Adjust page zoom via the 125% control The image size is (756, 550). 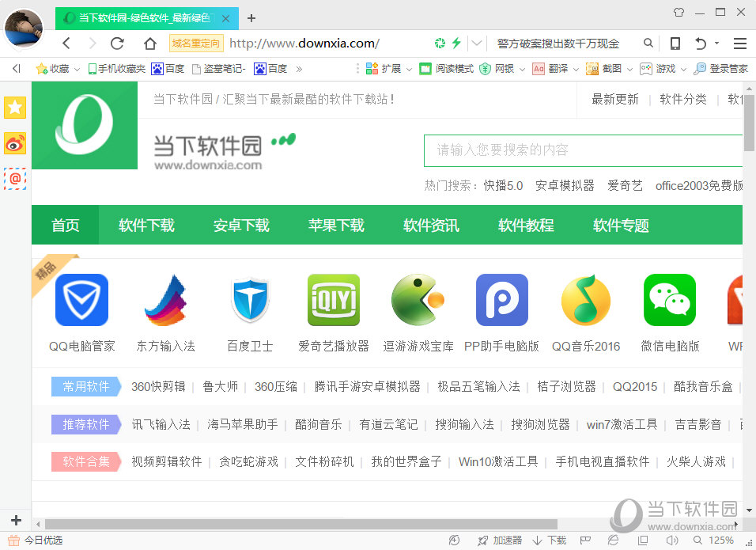click(720, 540)
